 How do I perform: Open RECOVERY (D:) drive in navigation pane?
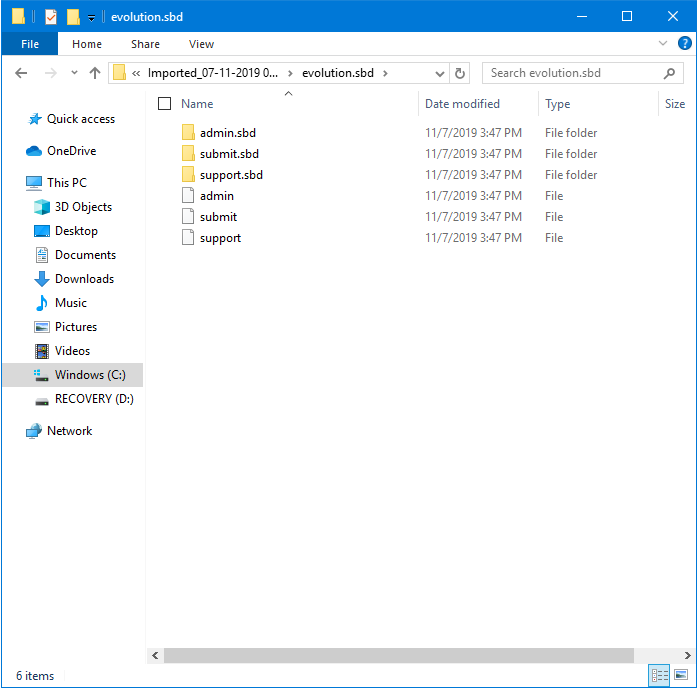pyautogui.click(x=94, y=399)
